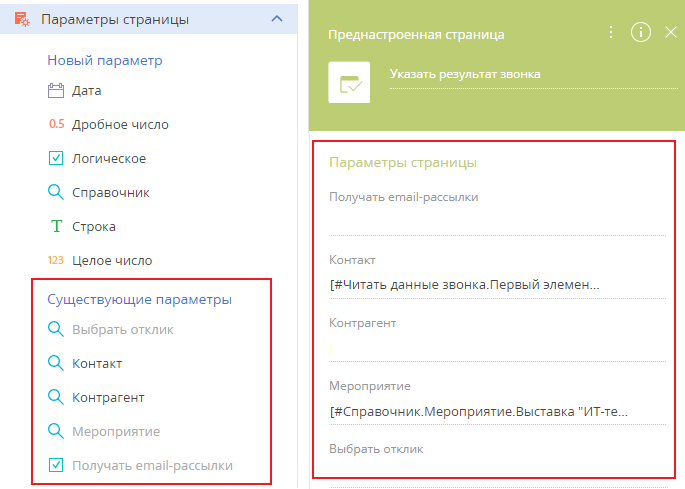This screenshot has height=489, width=685.
Task: Click the Преднастроенная страница panel title
Action: 416,35
